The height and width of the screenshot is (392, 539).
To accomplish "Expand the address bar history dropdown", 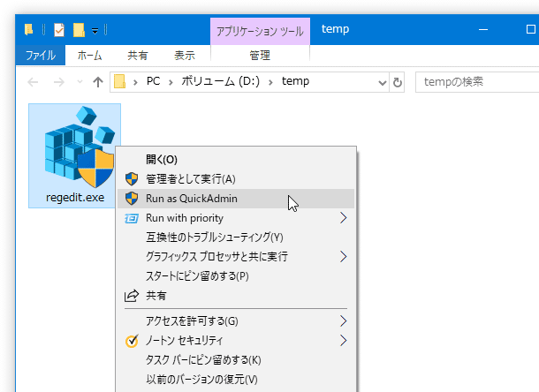I will pos(382,82).
